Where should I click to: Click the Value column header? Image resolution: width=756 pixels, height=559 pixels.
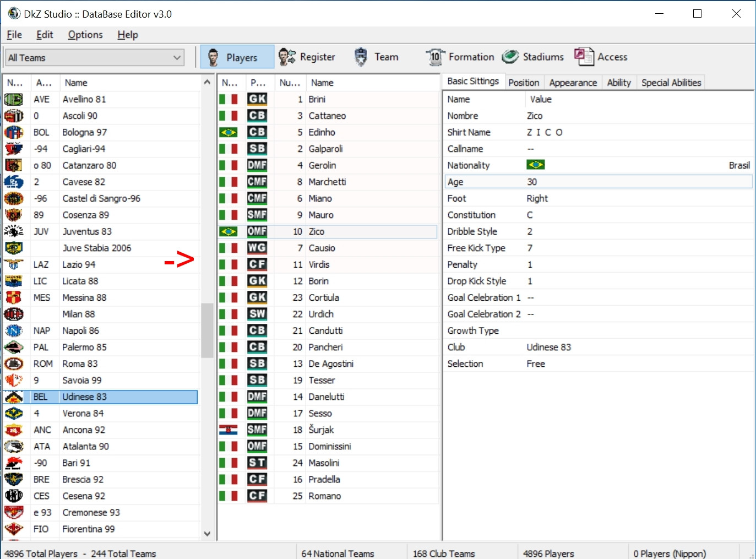[639, 99]
